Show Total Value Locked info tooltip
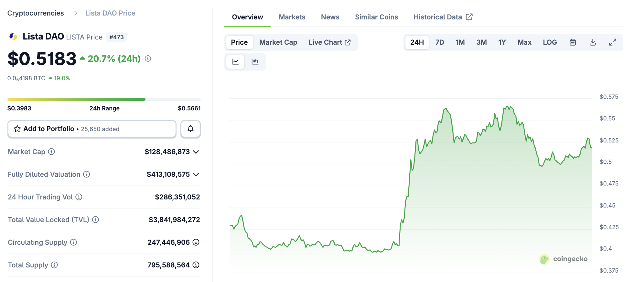 95,220
